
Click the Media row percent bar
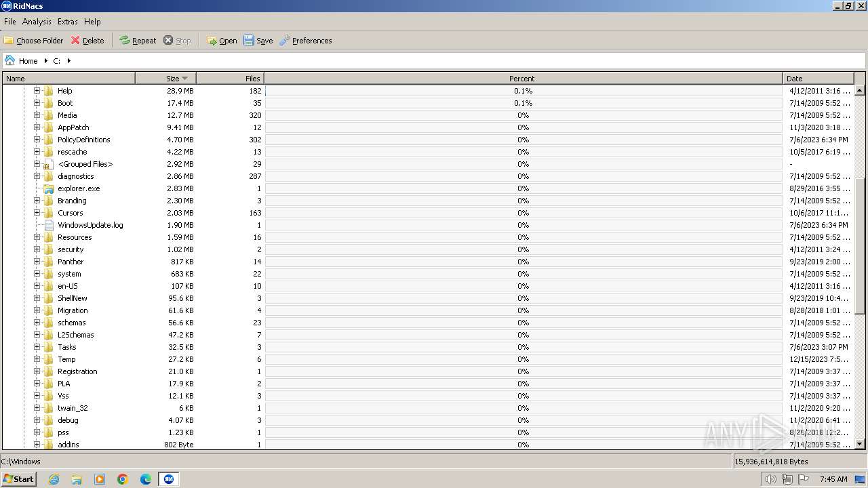523,115
